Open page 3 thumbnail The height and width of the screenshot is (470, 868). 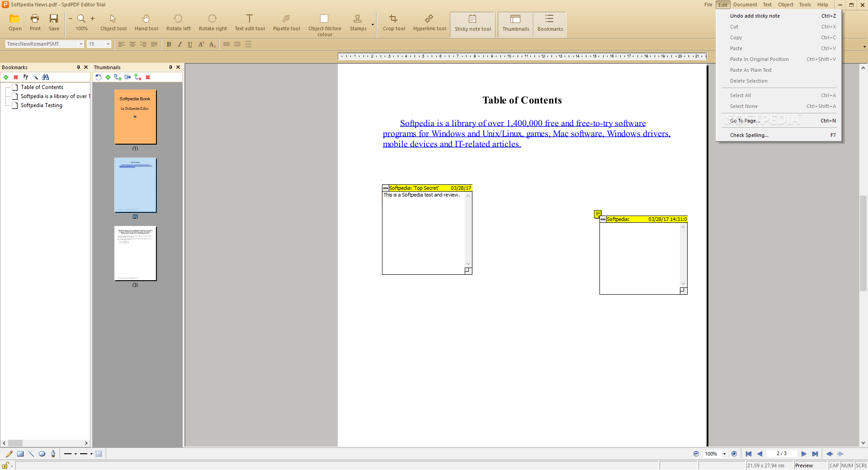(x=135, y=254)
